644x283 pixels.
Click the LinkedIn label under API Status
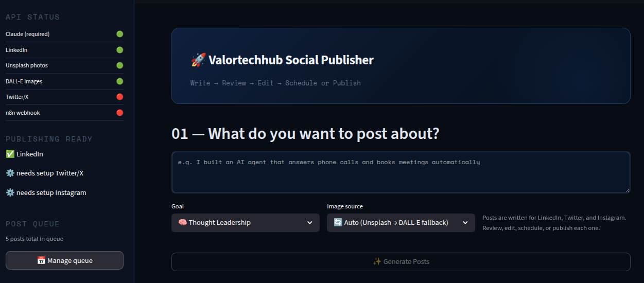pos(16,50)
